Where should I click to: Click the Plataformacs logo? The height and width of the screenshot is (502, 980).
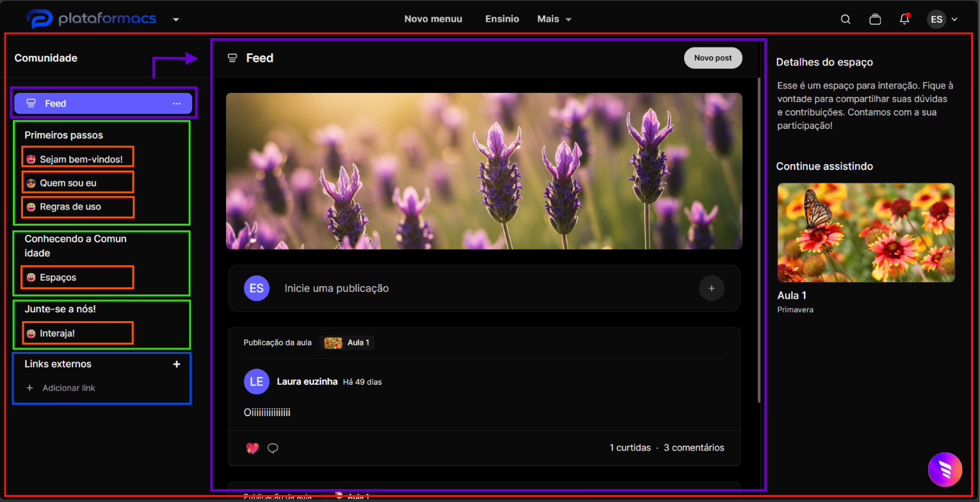click(x=92, y=19)
